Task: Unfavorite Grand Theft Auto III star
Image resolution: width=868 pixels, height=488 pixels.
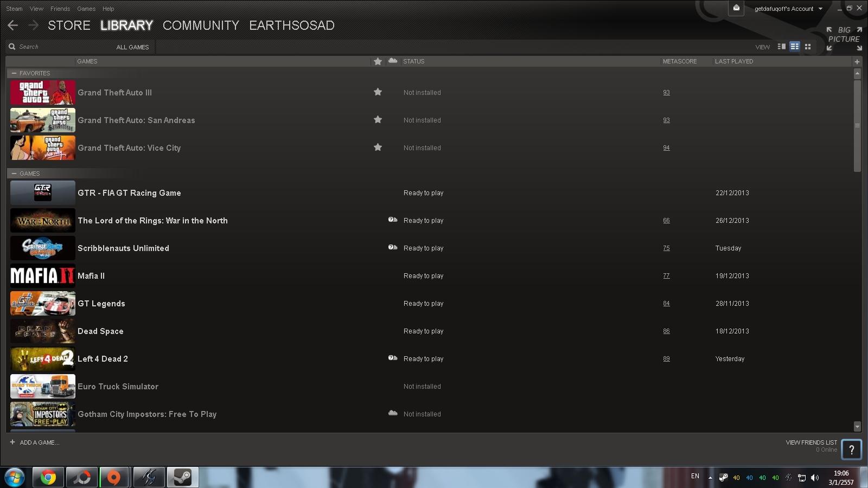Action: 378,92
